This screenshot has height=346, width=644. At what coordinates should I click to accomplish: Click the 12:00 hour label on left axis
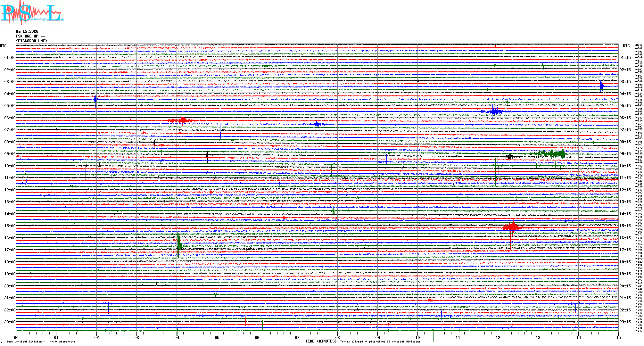point(10,190)
